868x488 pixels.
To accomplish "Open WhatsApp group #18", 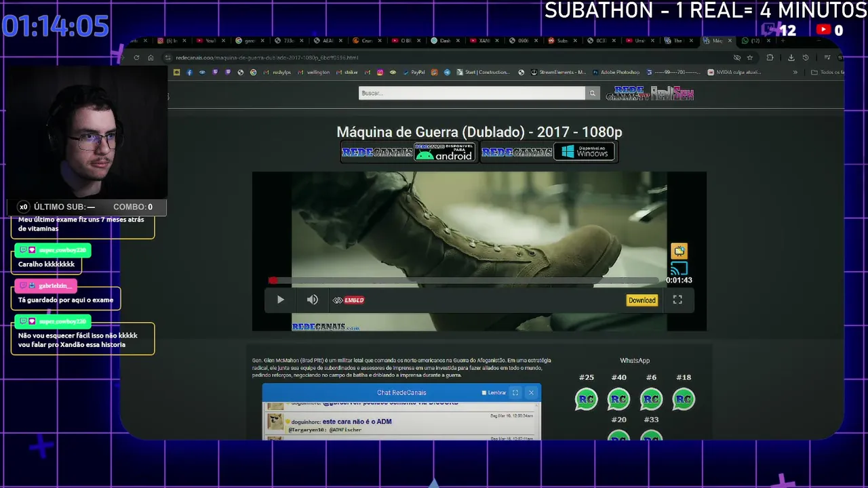I will [x=684, y=399].
